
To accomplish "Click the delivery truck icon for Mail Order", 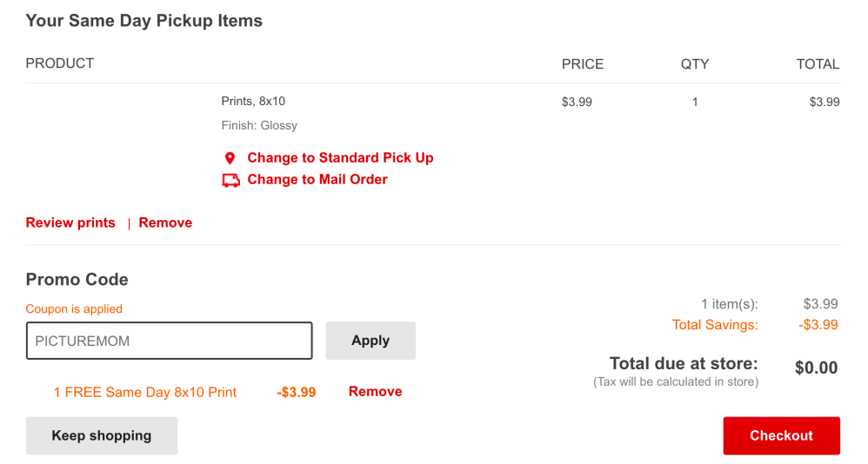I will click(x=230, y=180).
